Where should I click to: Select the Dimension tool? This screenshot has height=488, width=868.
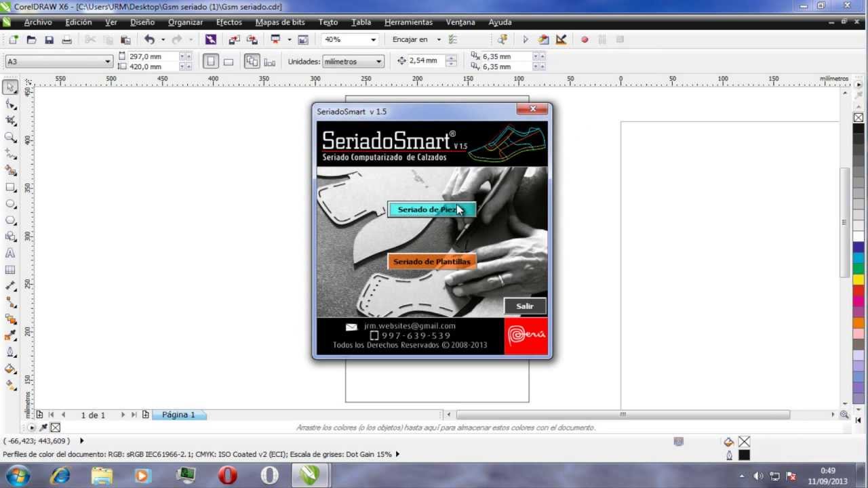(x=10, y=286)
